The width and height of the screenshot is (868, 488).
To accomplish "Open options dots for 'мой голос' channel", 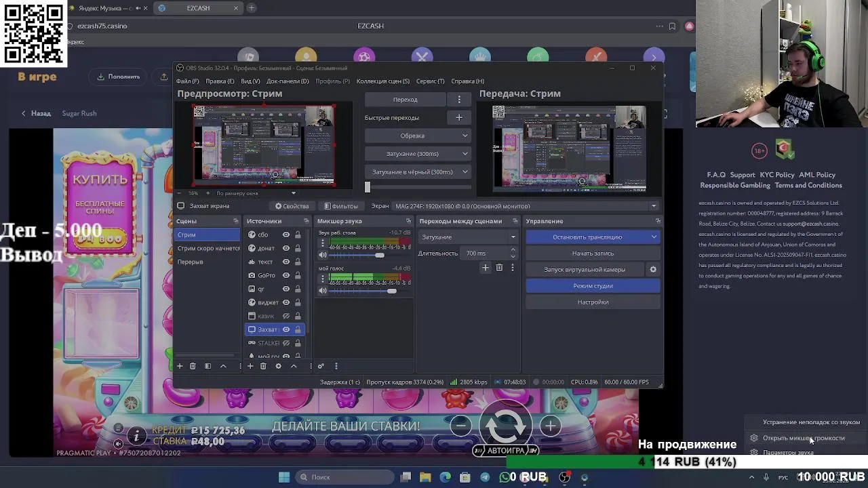I will coord(323,279).
